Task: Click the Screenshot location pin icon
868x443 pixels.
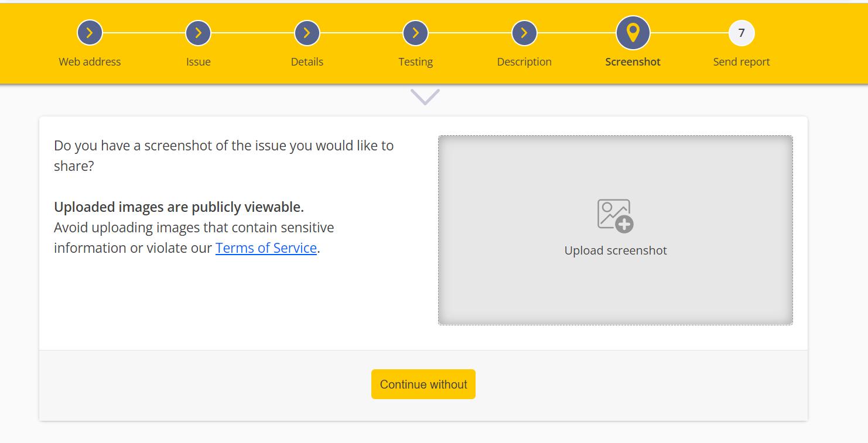Action: [633, 33]
